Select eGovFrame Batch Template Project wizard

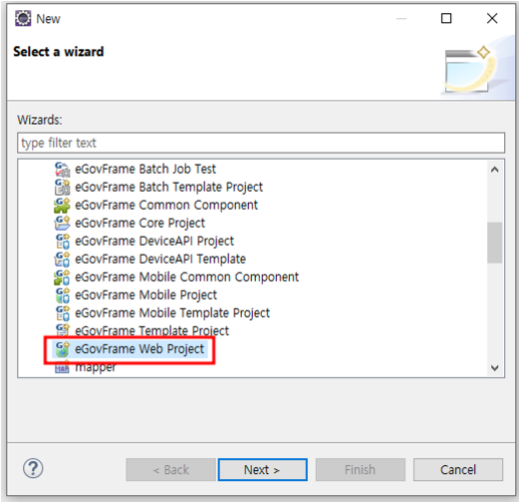169,187
